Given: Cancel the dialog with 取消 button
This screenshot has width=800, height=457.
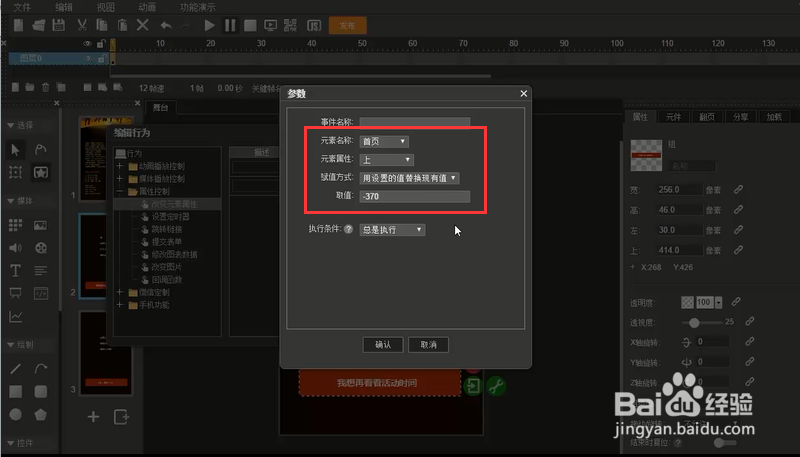Looking at the screenshot, I should point(429,345).
